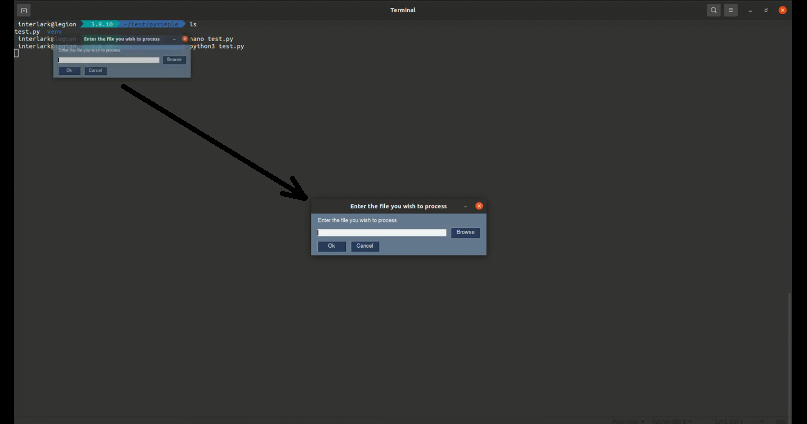The image size is (807, 424).
Task: Click the larger dialog's title bar text
Action: tap(398, 206)
